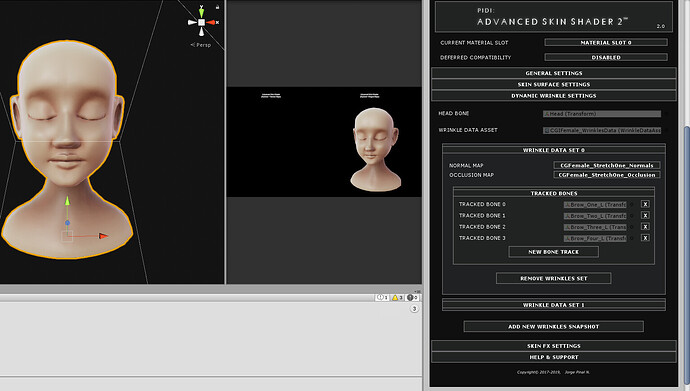The width and height of the screenshot is (690, 391).
Task: Toggle console error messages filter
Action: tap(412, 298)
